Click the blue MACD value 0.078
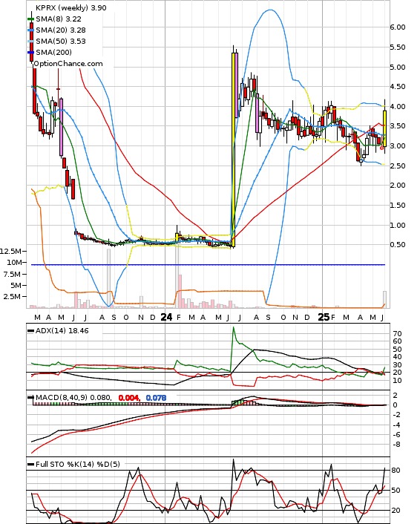420x524 pixels. coord(156,398)
